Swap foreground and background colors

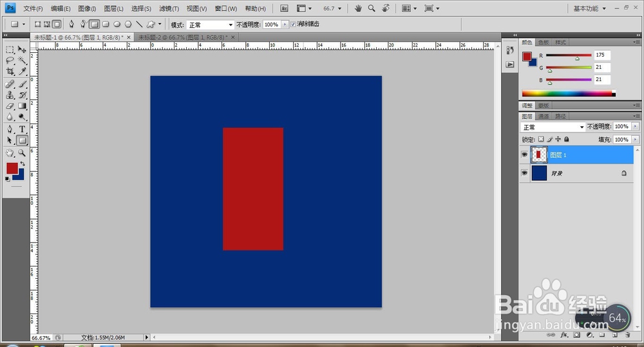coord(22,164)
